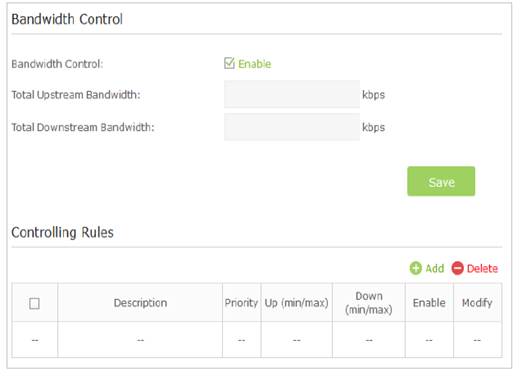Click the Enable column header
Image resolution: width=522 pixels, height=376 pixels.
click(x=429, y=303)
